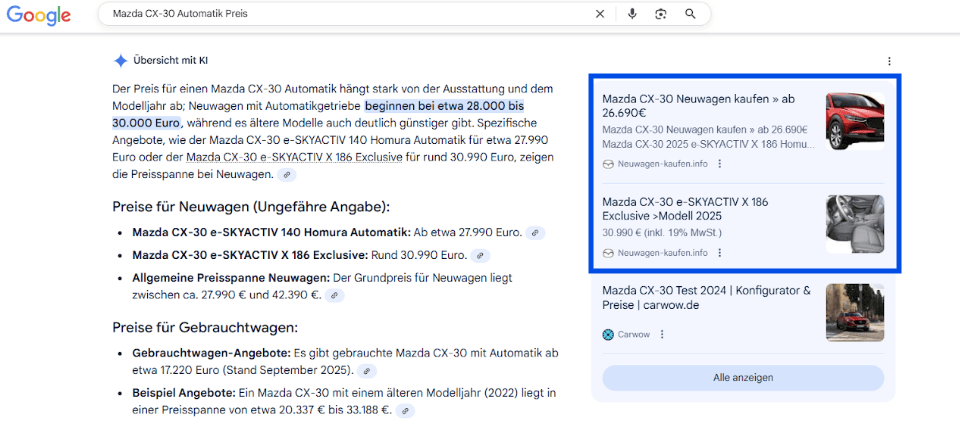
Task: Clear the search query with X
Action: (x=600, y=14)
